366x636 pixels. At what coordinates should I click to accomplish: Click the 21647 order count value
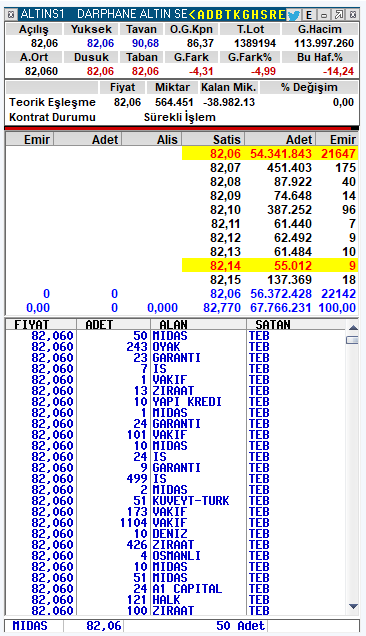click(x=338, y=154)
